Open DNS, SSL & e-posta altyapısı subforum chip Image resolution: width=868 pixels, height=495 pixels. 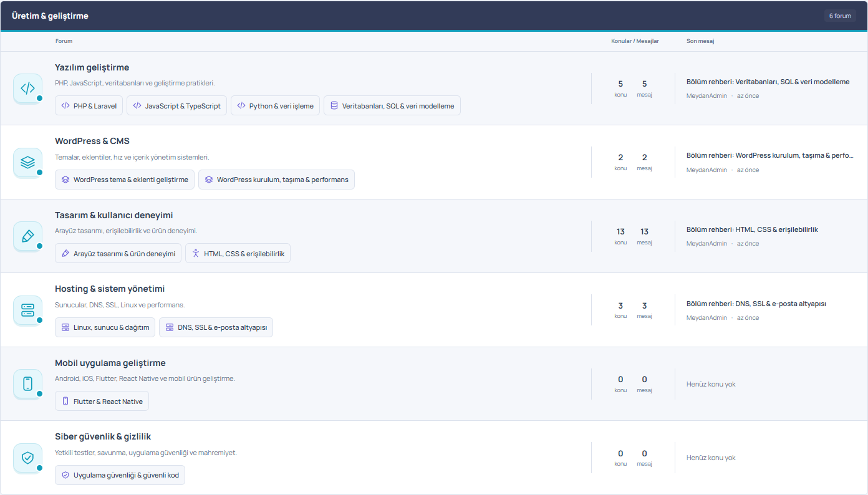216,327
